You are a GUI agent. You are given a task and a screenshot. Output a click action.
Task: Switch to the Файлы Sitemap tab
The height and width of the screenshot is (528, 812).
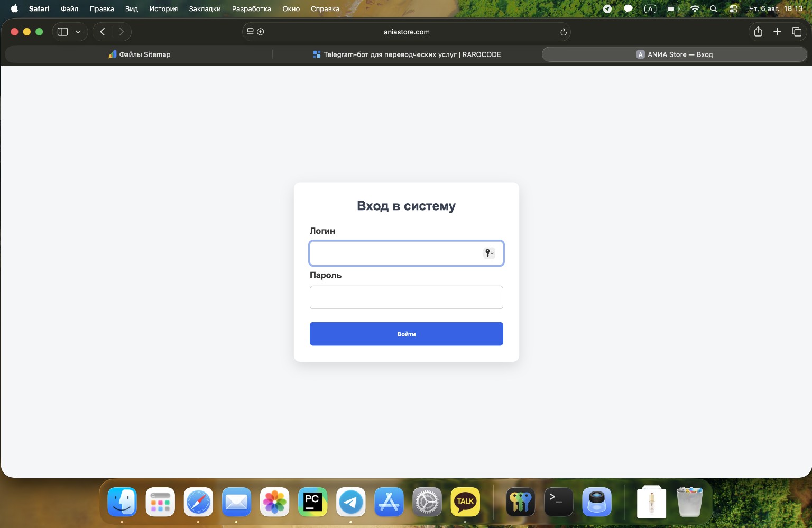coord(139,54)
